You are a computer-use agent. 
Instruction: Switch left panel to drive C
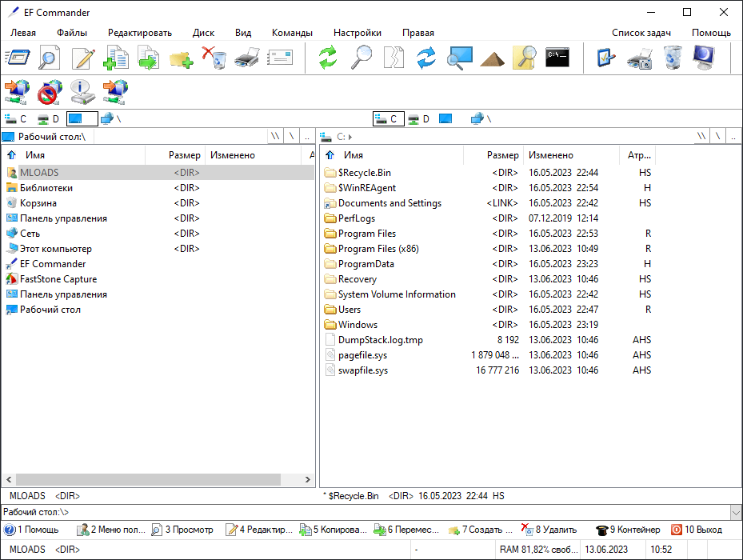[x=16, y=119]
